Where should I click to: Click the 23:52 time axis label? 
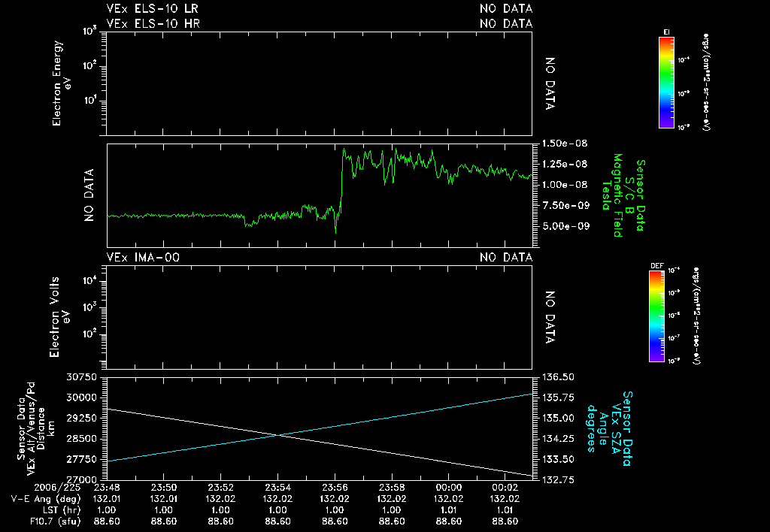[x=220, y=488]
